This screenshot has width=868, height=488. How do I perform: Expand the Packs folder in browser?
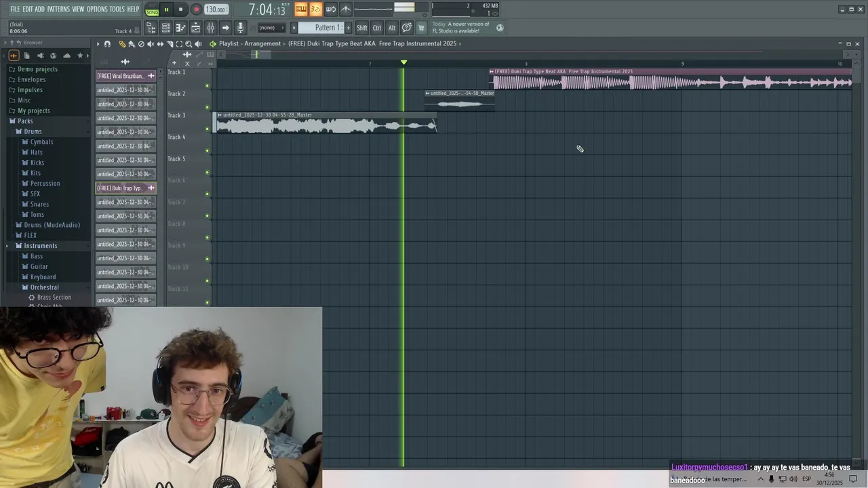[25, 121]
